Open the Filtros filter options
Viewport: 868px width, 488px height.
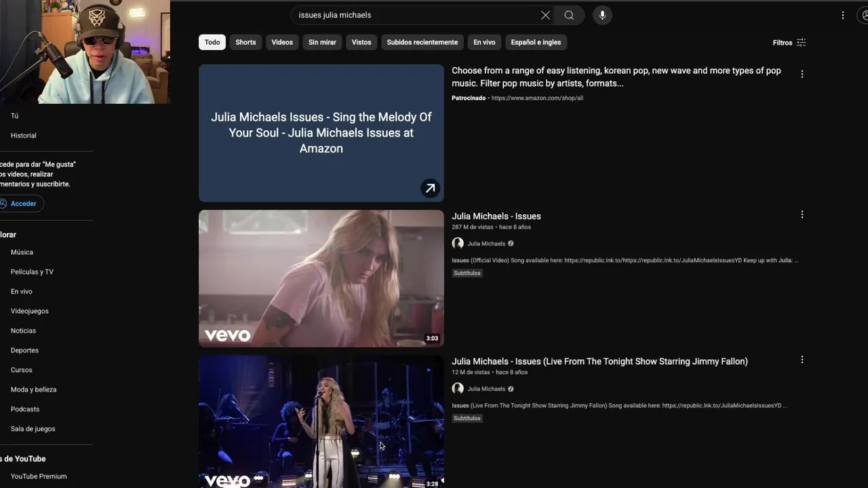(x=789, y=42)
